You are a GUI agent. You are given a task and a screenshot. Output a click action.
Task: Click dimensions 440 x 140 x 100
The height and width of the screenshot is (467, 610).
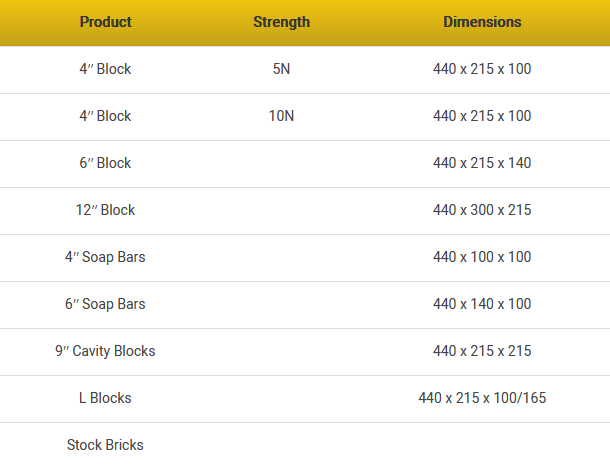482,304
